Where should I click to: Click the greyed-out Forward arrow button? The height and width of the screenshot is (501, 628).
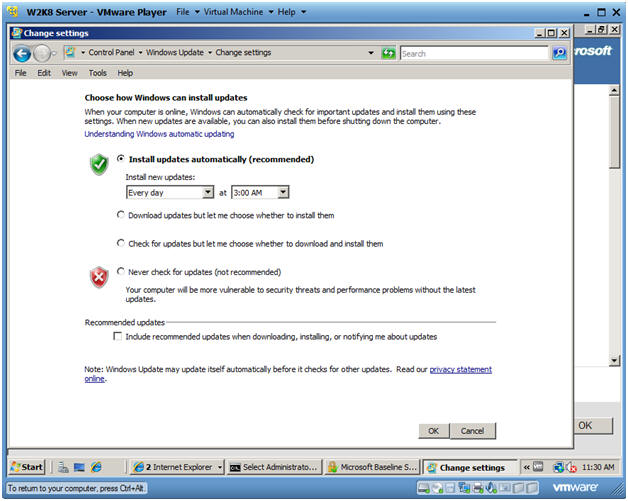[x=42, y=54]
